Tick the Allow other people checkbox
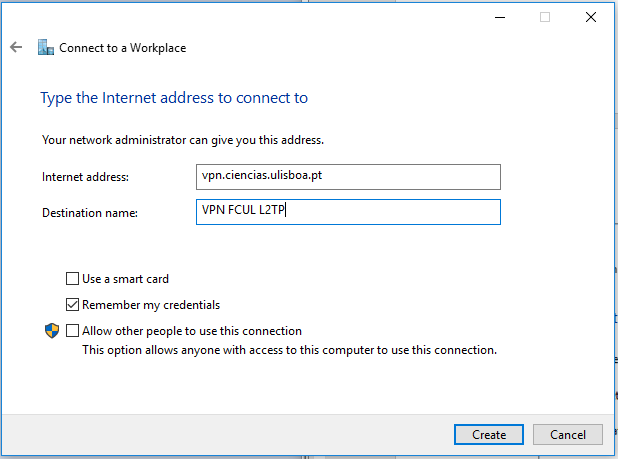Viewport: 618px width, 459px height. tap(72, 331)
